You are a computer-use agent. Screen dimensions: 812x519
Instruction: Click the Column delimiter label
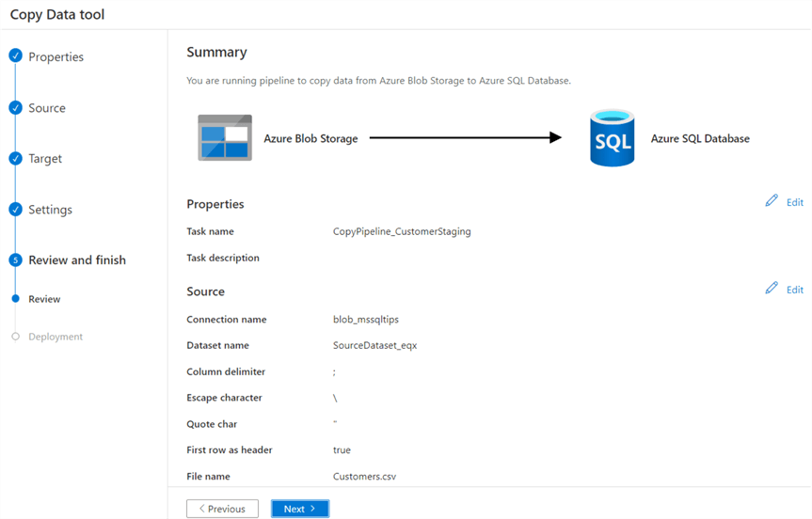pos(226,371)
